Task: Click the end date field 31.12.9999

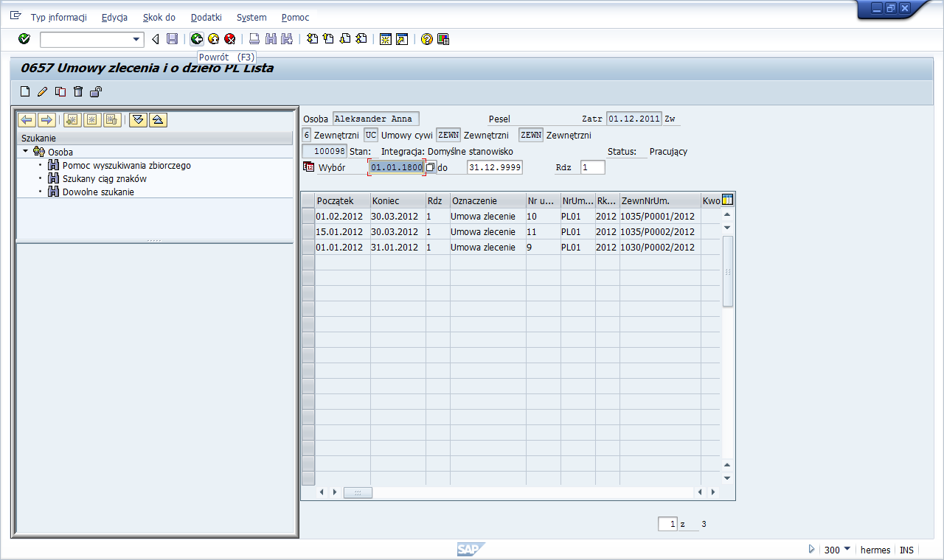Action: click(x=495, y=167)
